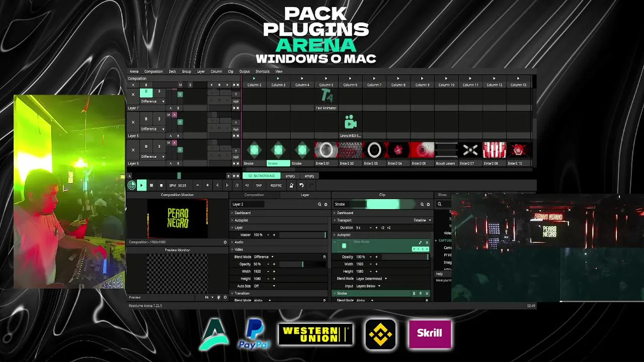Increase BPM with the plus button

(x=207, y=186)
